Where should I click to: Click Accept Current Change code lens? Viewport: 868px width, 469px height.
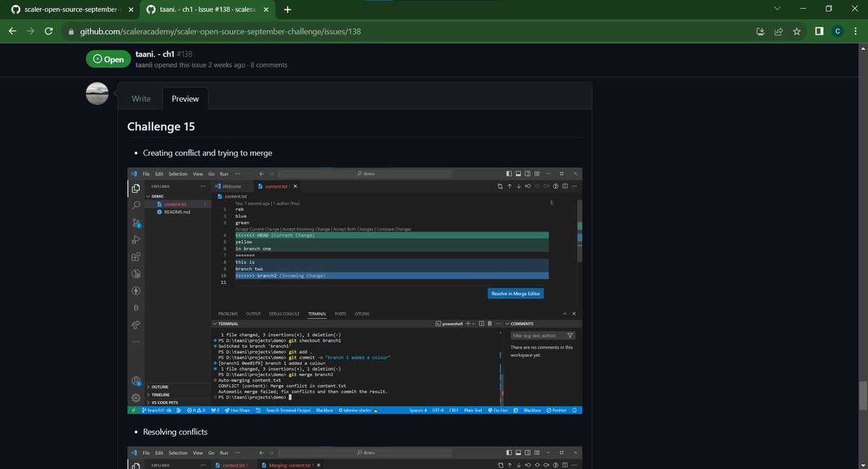(x=258, y=229)
